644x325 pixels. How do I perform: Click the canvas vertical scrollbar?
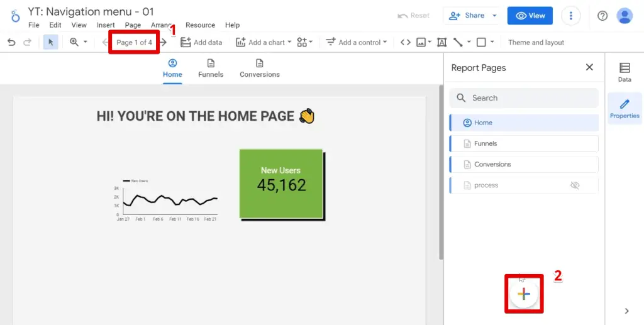pos(441,172)
